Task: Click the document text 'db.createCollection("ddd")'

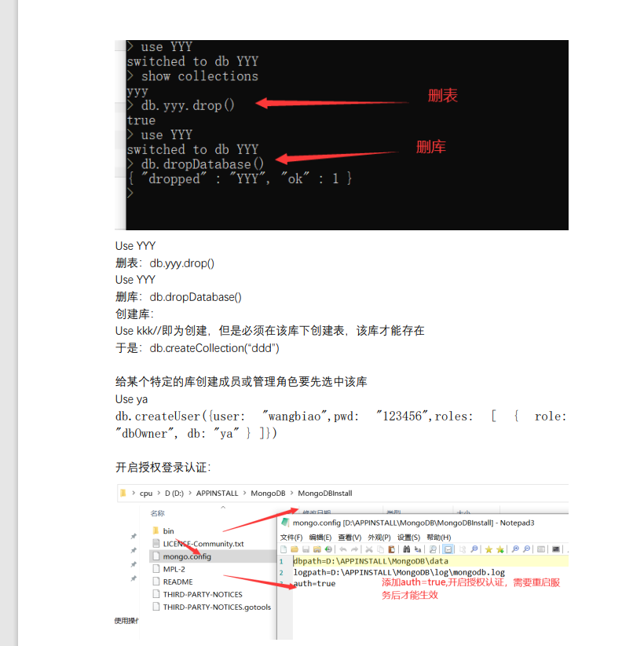Action: [214, 348]
